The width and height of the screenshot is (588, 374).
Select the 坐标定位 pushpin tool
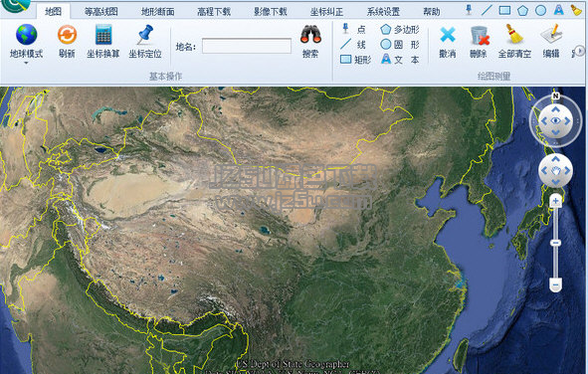pos(145,35)
